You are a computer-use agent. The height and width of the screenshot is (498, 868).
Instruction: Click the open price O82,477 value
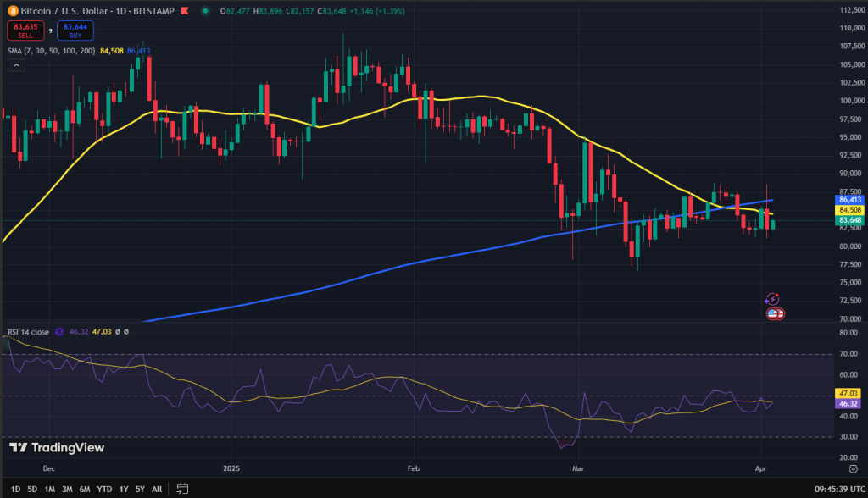tap(236, 11)
